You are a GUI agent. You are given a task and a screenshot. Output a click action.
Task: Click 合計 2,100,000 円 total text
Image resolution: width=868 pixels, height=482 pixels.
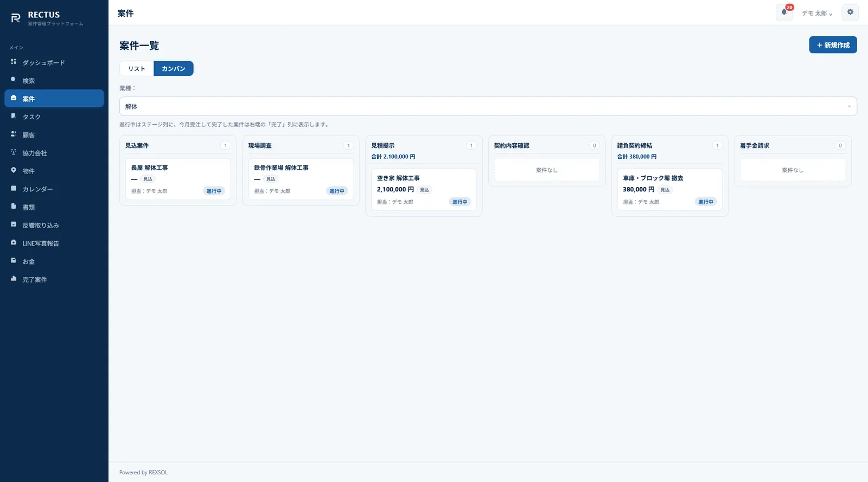[x=393, y=157]
